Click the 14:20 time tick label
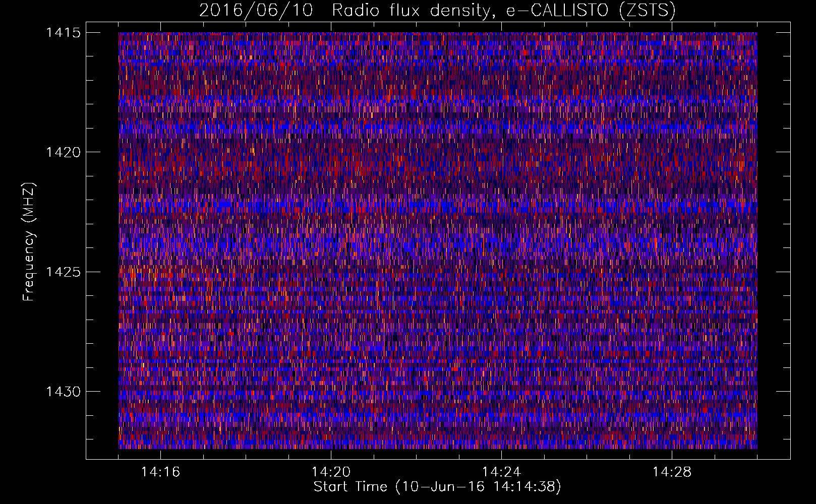 tap(331, 472)
